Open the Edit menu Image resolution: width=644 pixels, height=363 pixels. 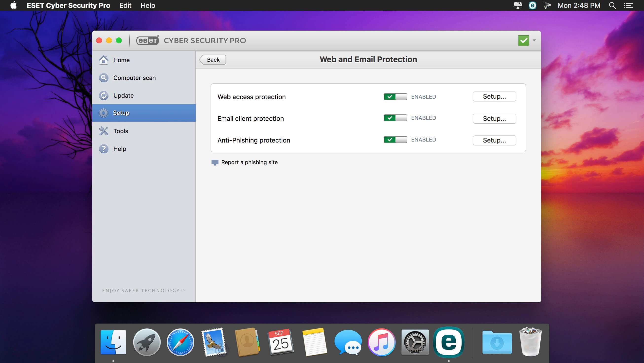[125, 5]
